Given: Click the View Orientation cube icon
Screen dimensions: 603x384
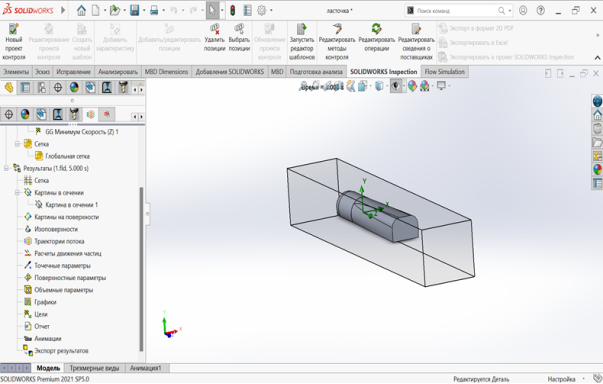Looking at the screenshot, I should [362, 86].
